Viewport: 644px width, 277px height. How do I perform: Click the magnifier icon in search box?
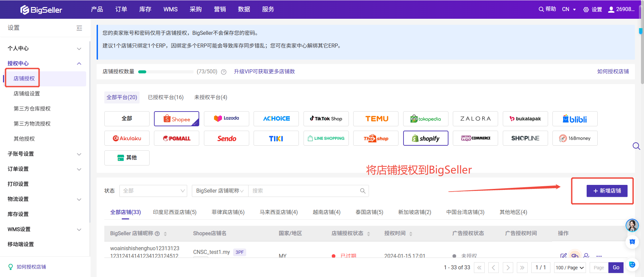point(363,191)
